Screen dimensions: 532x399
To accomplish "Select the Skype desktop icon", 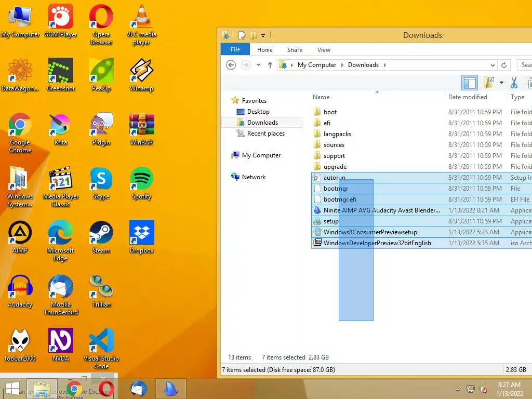I will pos(101,183).
